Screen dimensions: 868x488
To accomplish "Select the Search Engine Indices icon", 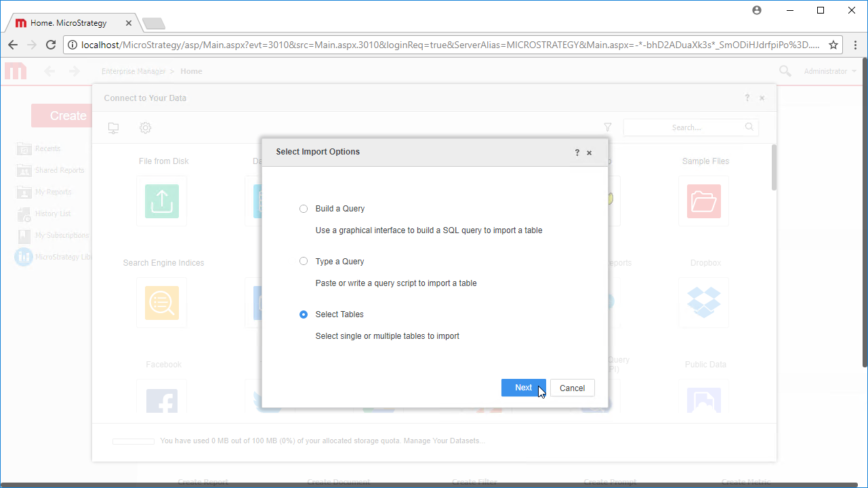I will coord(161,302).
